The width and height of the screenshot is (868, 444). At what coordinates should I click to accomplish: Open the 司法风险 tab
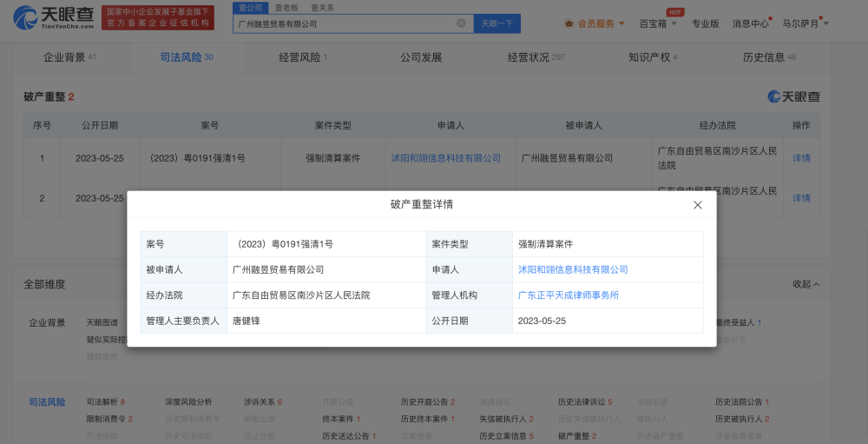186,57
